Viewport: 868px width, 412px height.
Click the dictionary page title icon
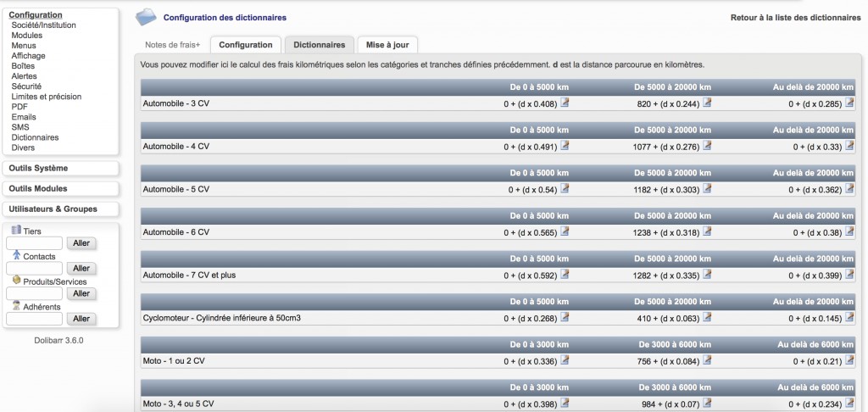[146, 17]
